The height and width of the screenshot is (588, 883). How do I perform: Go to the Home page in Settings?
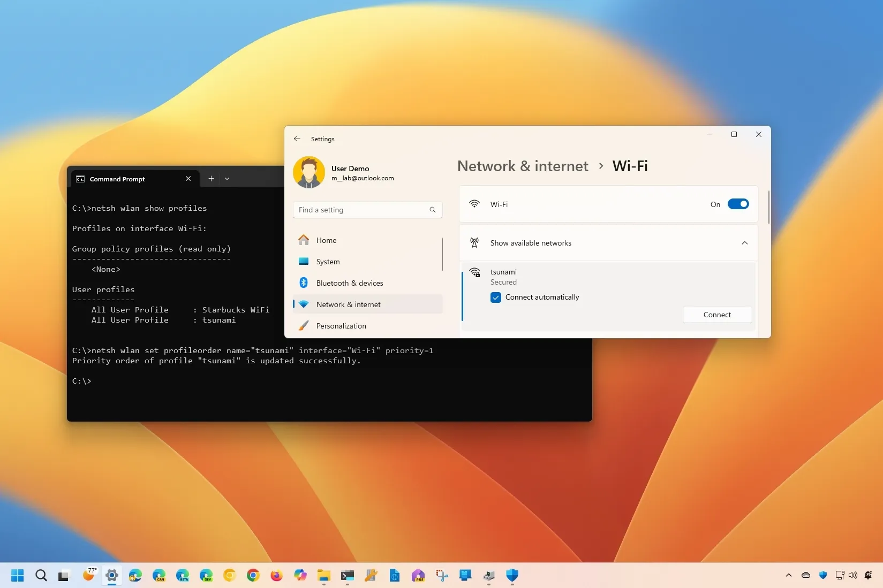(326, 240)
